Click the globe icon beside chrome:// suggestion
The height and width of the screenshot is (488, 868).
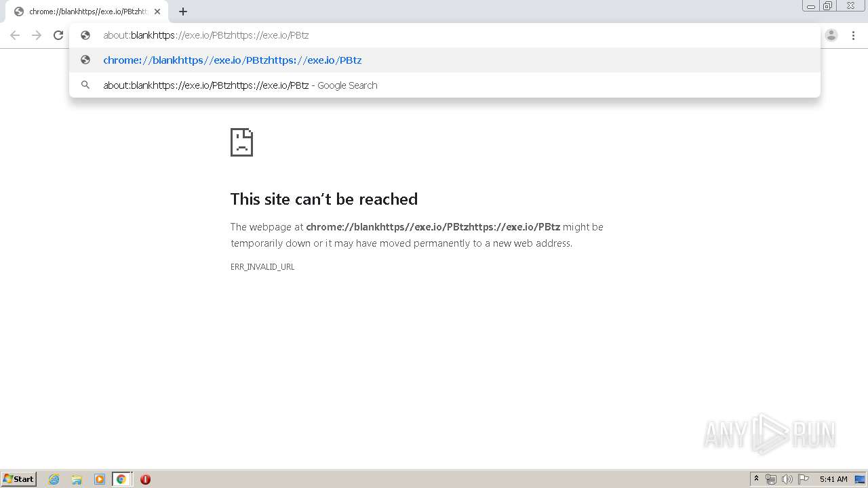(x=85, y=60)
